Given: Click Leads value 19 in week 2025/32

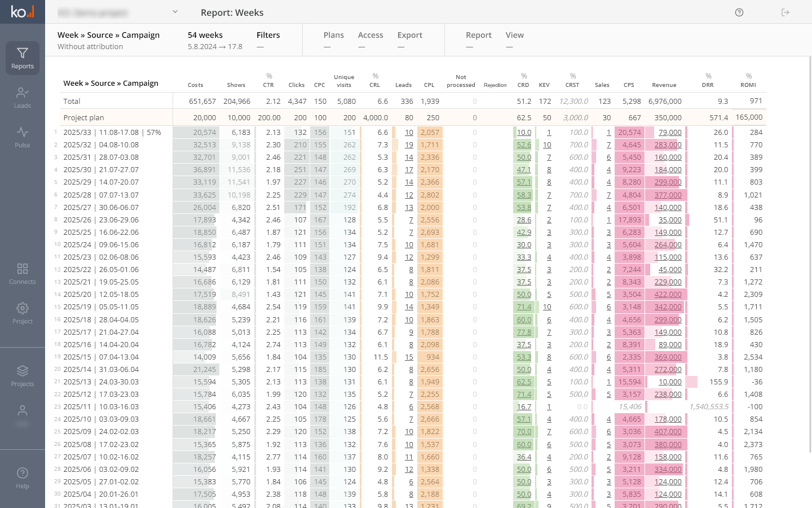Looking at the screenshot, I should point(409,145).
